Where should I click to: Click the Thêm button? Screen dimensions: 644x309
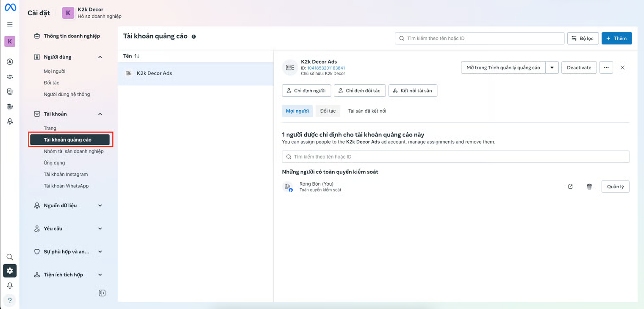click(616, 38)
